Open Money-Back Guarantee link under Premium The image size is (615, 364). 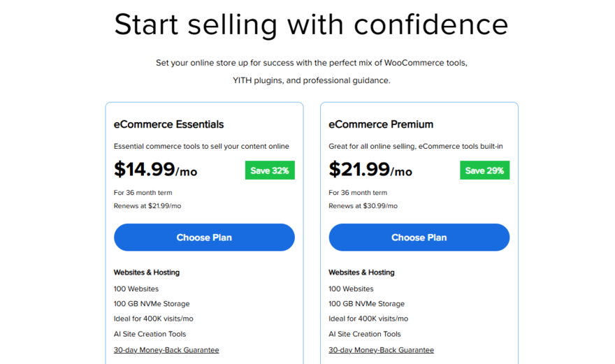pos(381,350)
